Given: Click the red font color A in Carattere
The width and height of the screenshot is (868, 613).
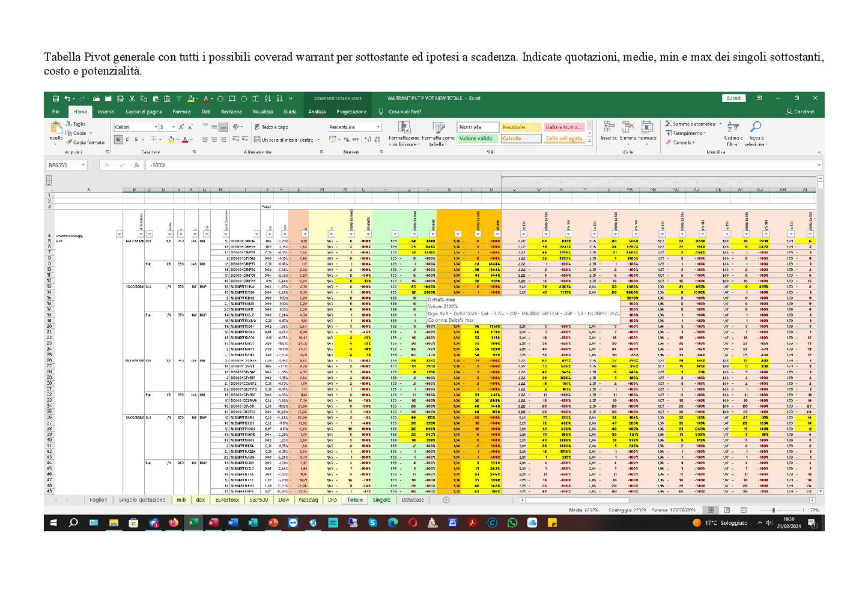Looking at the screenshot, I should pyautogui.click(x=184, y=139).
